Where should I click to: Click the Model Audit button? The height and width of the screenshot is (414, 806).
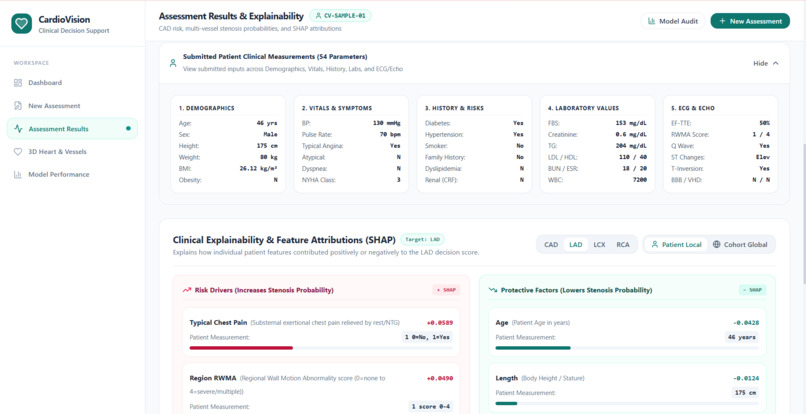pyautogui.click(x=673, y=21)
